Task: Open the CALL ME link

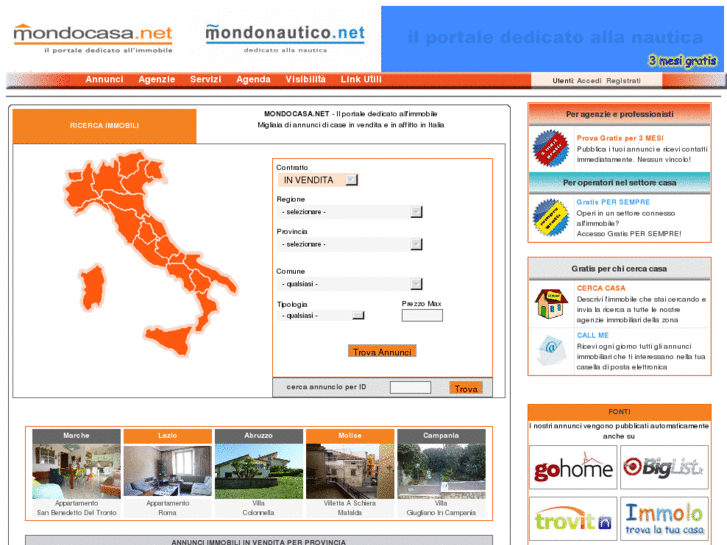Action: pyautogui.click(x=593, y=335)
